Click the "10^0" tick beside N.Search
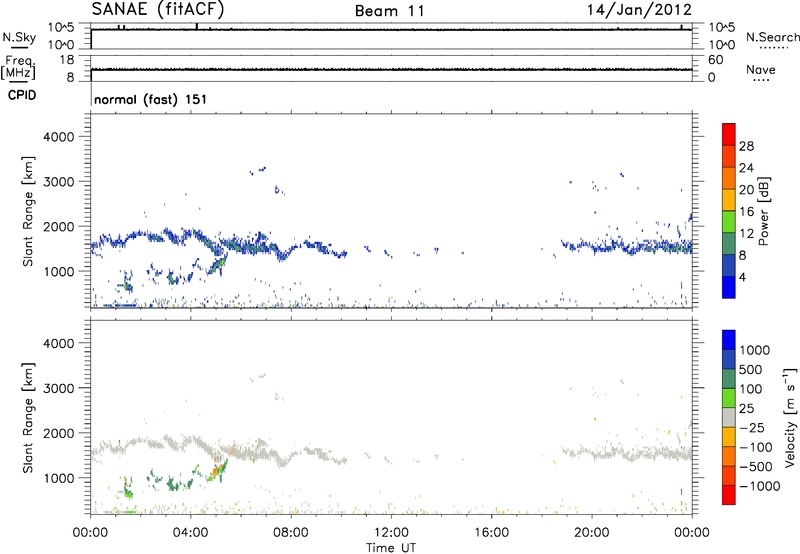Image resolution: width=800 pixels, height=554 pixels. pyautogui.click(x=722, y=45)
